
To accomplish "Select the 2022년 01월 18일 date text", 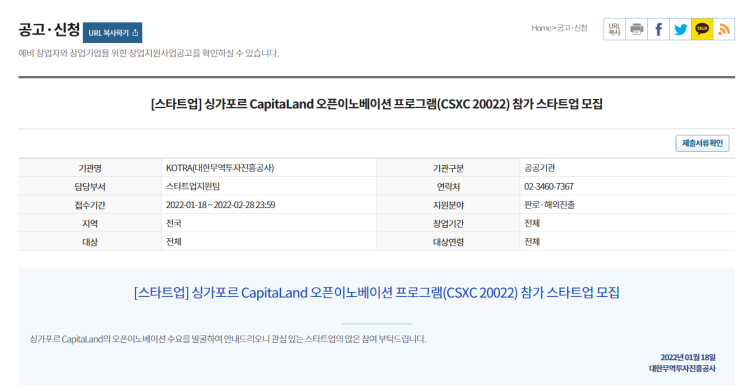I will pyautogui.click(x=688, y=357).
